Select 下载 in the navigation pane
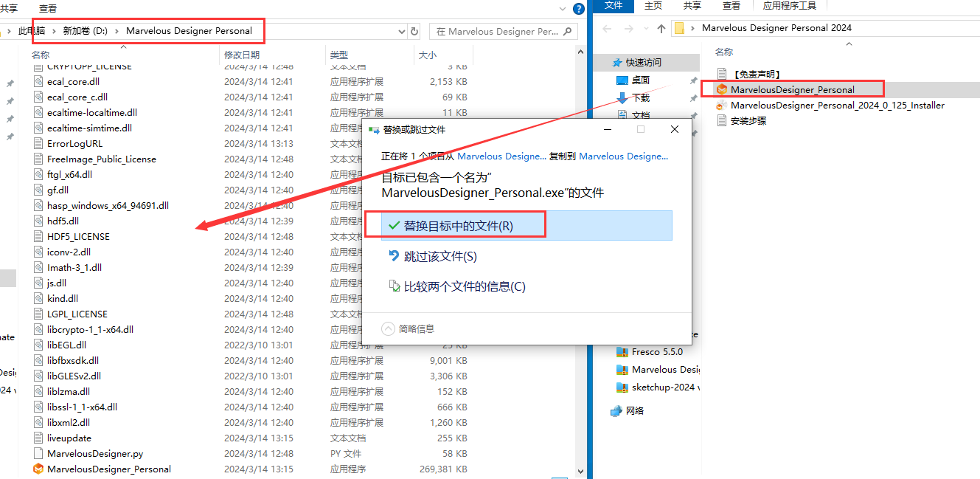This screenshot has height=479, width=980. point(641,98)
